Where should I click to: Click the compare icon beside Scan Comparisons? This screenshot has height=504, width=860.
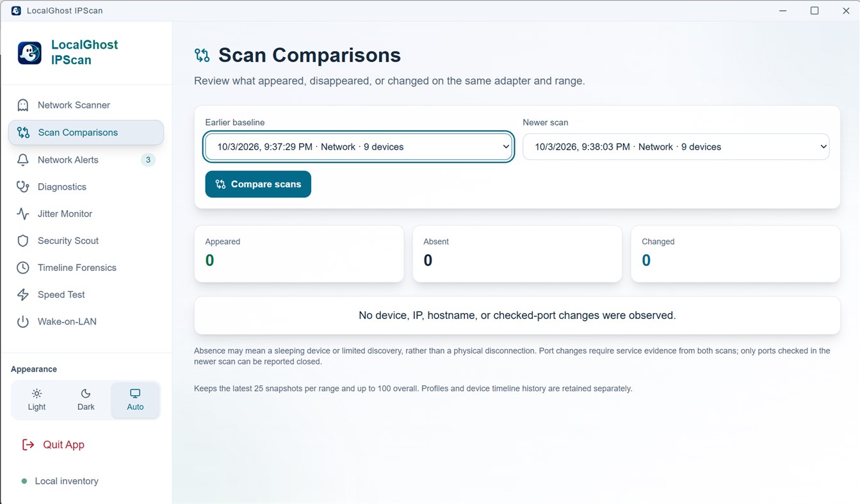coord(23,133)
